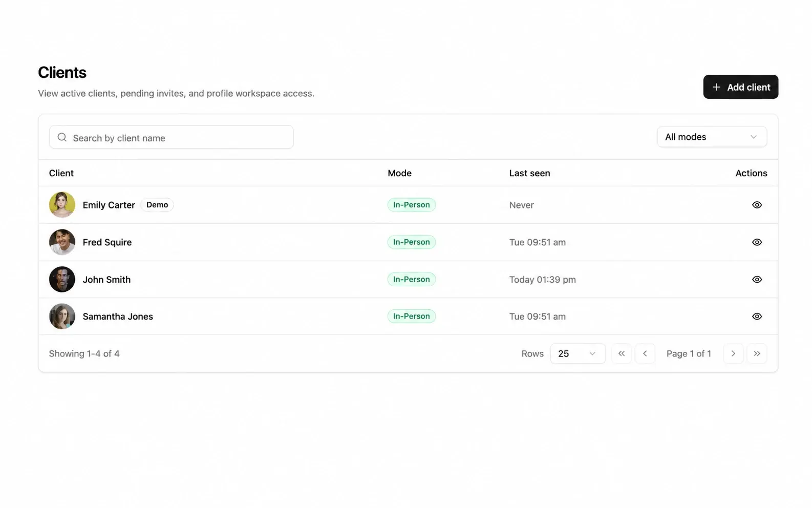Screen dimensions: 812x508
Task: Click Emily Carter's avatar
Action: [x=62, y=205]
